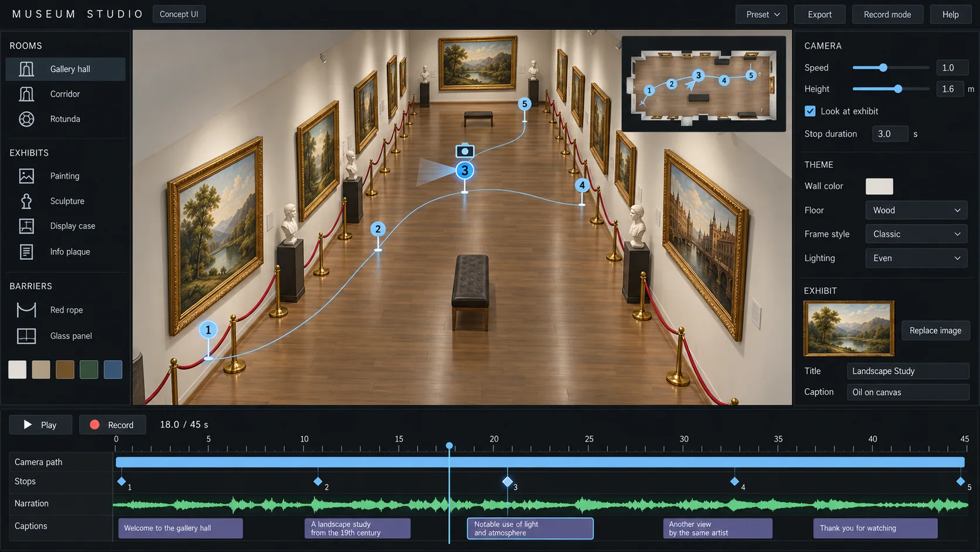This screenshot has width=980, height=552.
Task: Pick the beige palette swatch
Action: 41,370
